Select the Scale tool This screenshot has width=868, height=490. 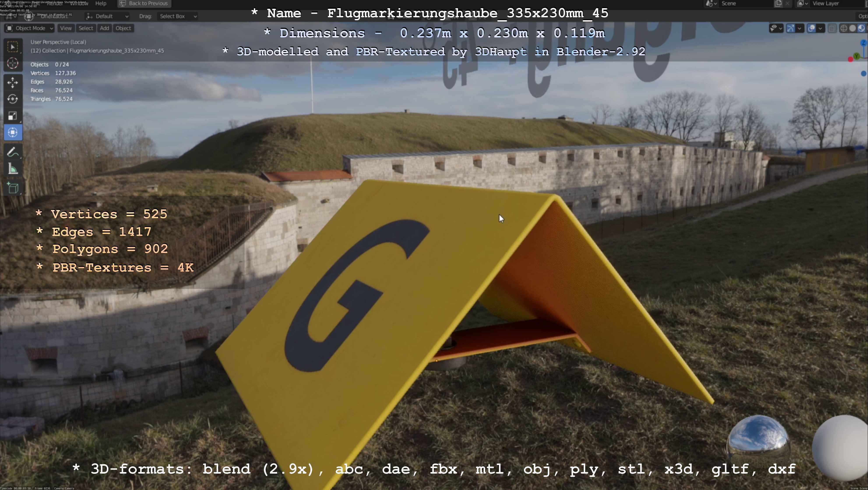click(x=13, y=116)
